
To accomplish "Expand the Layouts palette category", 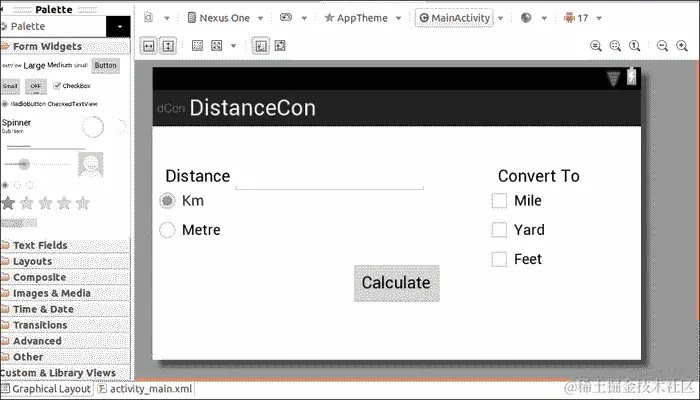I will point(65,261).
